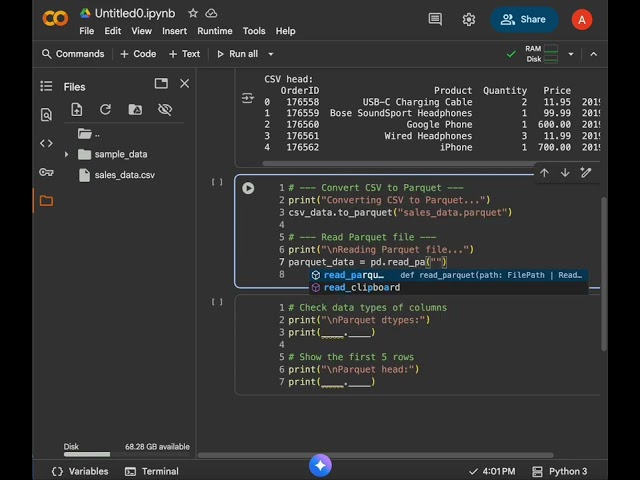Image resolution: width=640 pixels, height=480 pixels.
Task: Run the Convert CSV to Parquet cell
Action: point(248,188)
